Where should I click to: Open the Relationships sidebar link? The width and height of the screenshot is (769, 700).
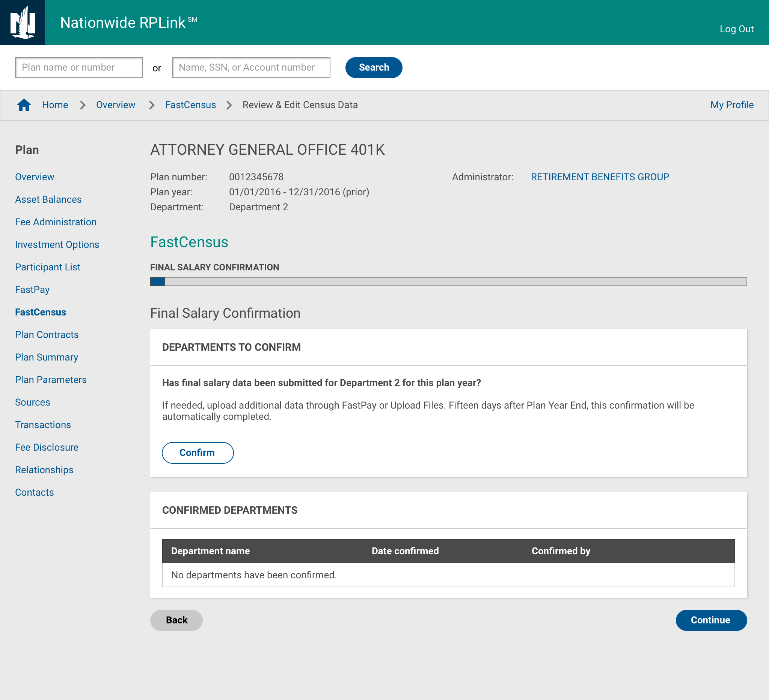(44, 469)
